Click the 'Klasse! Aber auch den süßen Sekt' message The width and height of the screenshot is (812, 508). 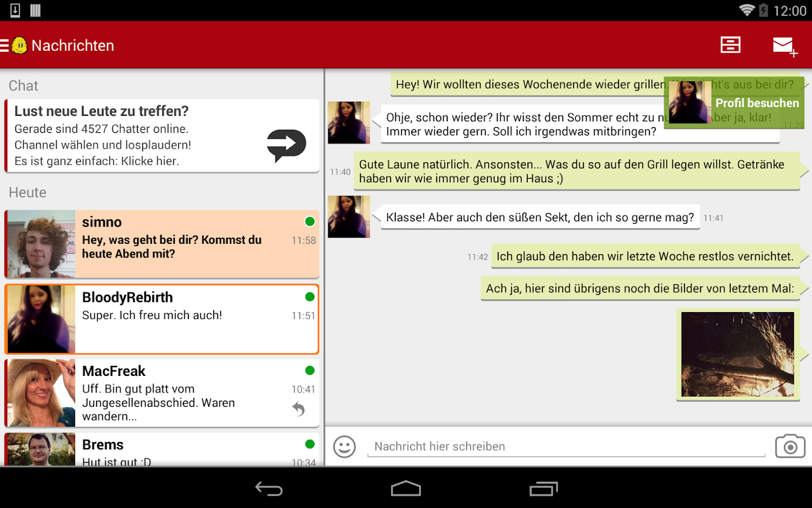coord(540,217)
